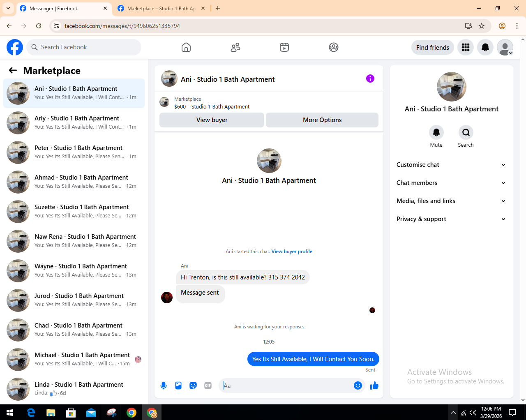
Task: Open the Jurod Studio 1 Bath Apartment chat
Action: coord(74,300)
